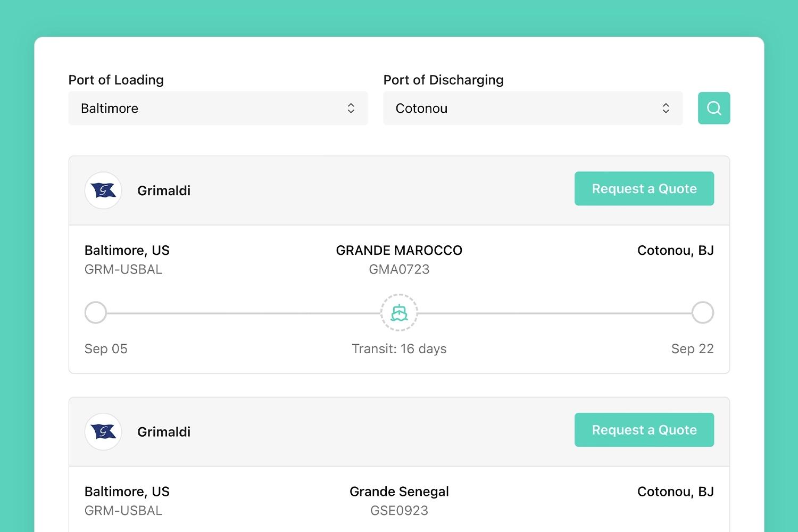This screenshot has width=798, height=532.
Task: Click the GMA0723 voyage code
Action: (x=399, y=269)
